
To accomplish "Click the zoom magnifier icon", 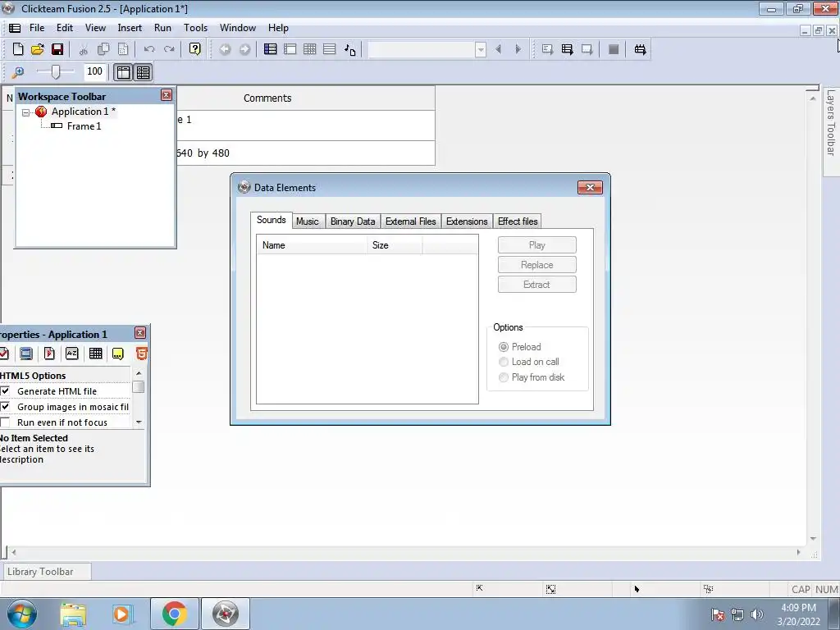I will click(18, 72).
